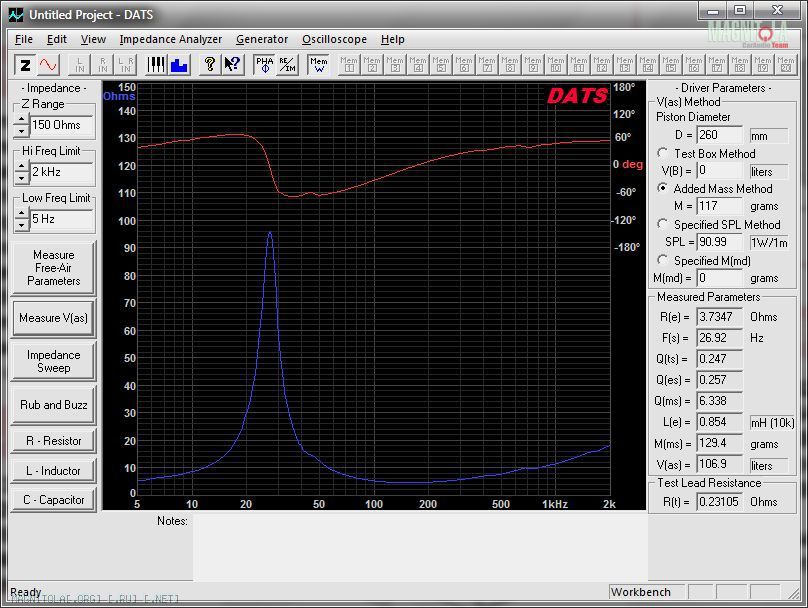The width and height of the screenshot is (808, 608).
Task: Click the L - Inductor button
Action: (54, 471)
